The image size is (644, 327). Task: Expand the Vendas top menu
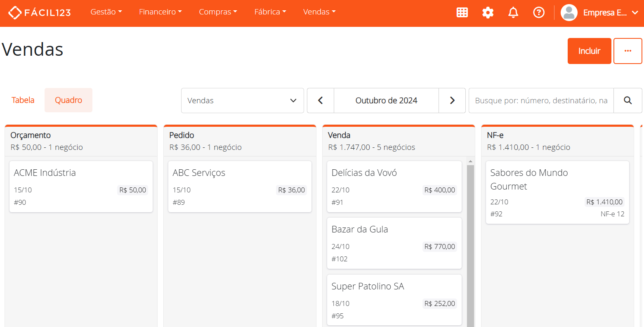click(x=319, y=12)
